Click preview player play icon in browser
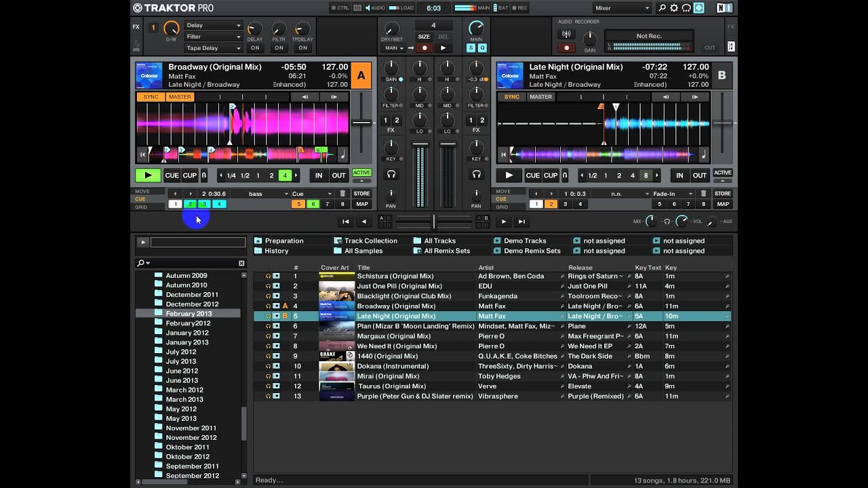Image resolution: width=868 pixels, height=488 pixels. coord(142,242)
